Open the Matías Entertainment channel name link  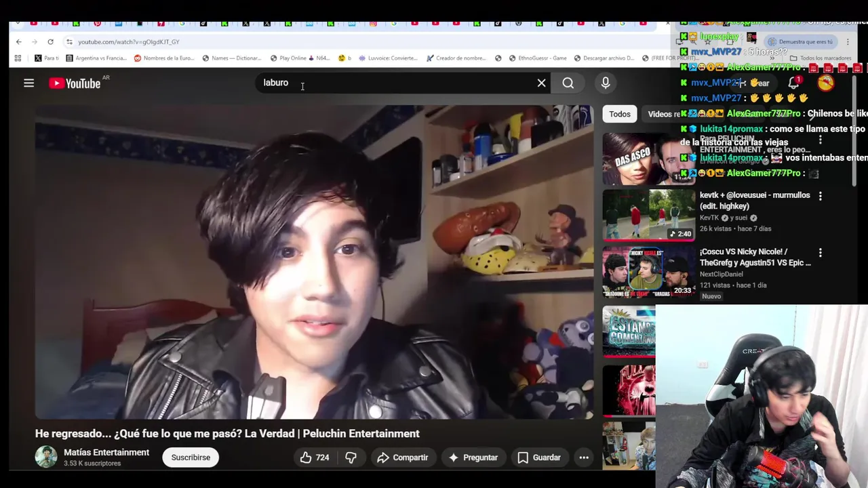tap(106, 452)
